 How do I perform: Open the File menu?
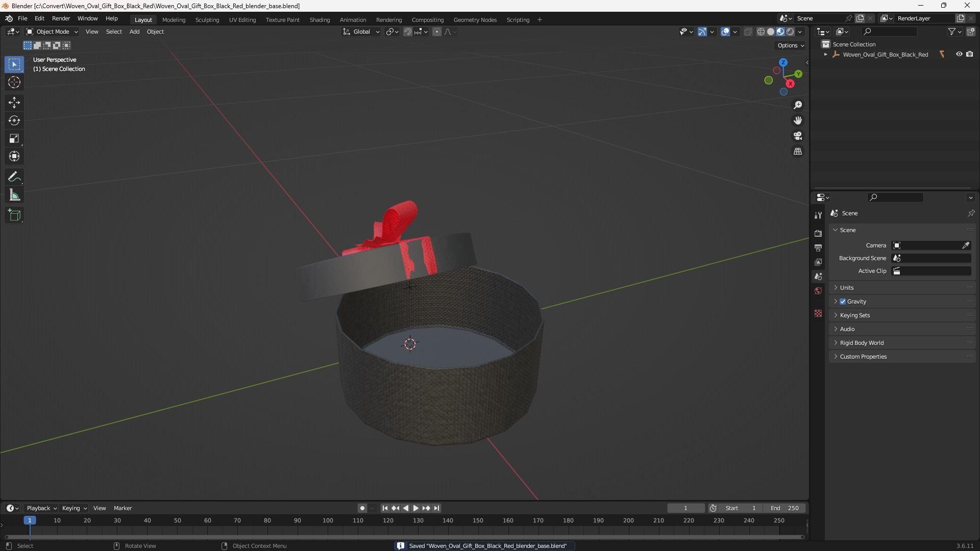(x=22, y=18)
